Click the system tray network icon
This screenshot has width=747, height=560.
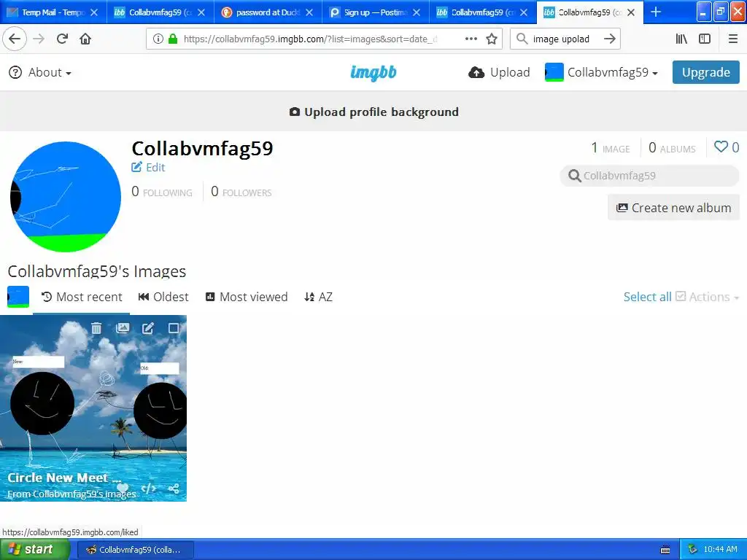coord(692,550)
